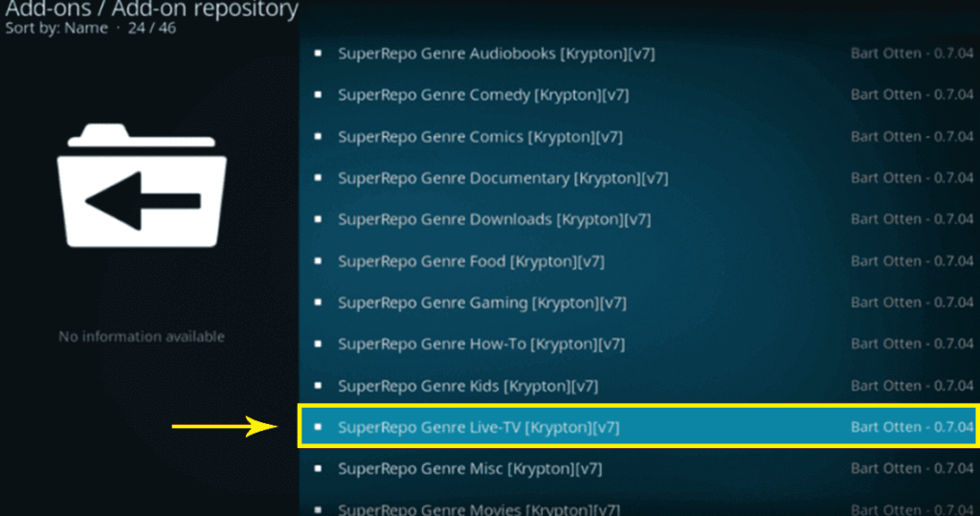Pick SuperRepo Genre Food repository
The image size is (980, 516).
pyautogui.click(x=639, y=260)
